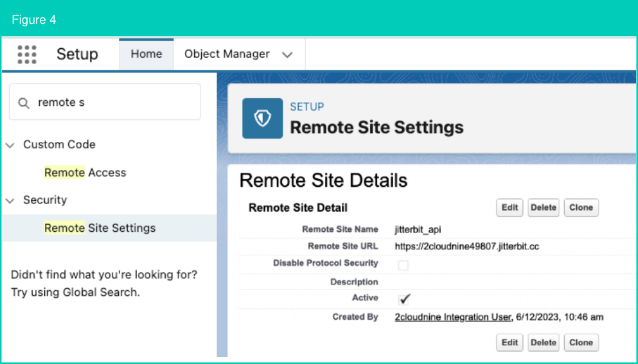Open the App Launcher dots grid
The height and width of the screenshot is (364, 638).
(x=27, y=55)
